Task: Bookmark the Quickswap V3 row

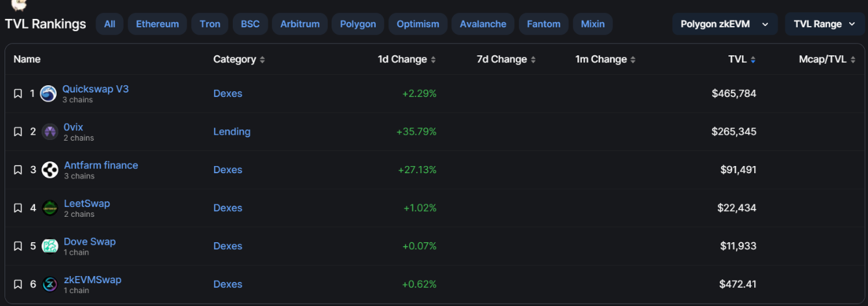Action: point(18,94)
